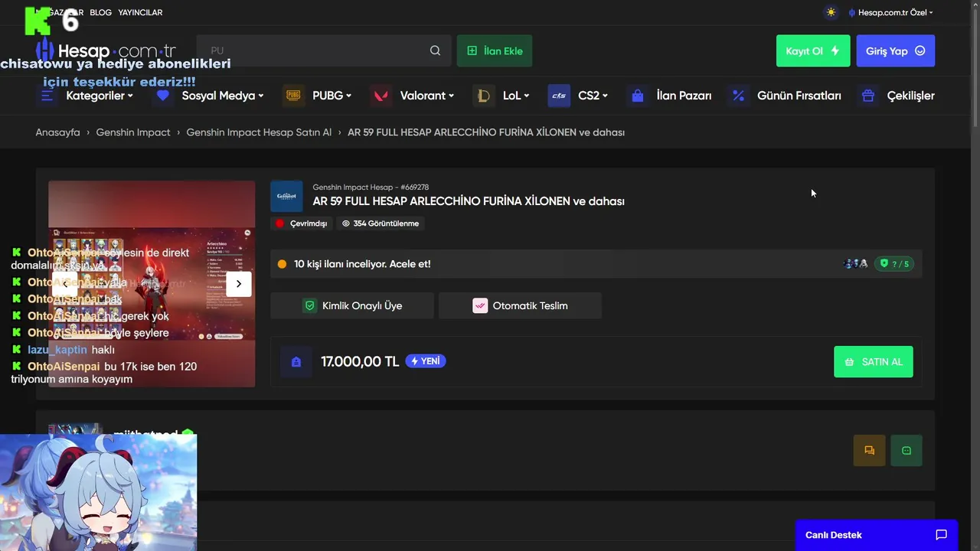This screenshot has width=980, height=551.
Task: Click the Günün Fırsatları percent icon
Action: pyautogui.click(x=738, y=96)
